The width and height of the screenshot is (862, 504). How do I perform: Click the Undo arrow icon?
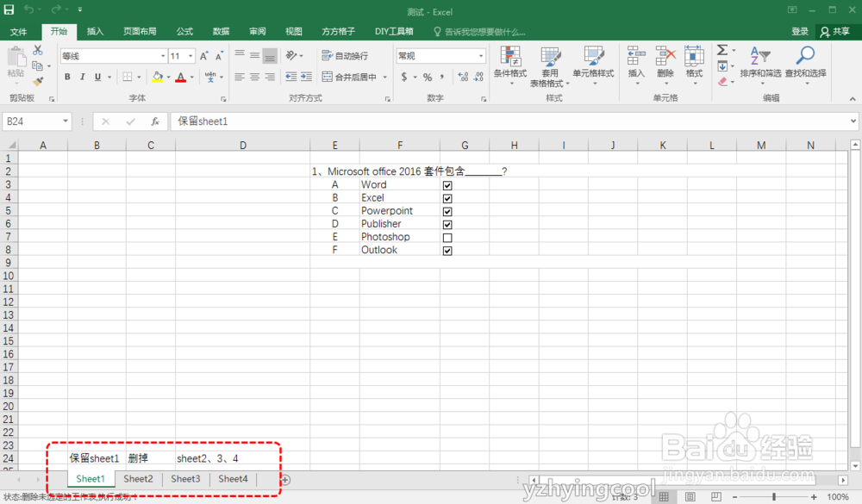[x=28, y=9]
